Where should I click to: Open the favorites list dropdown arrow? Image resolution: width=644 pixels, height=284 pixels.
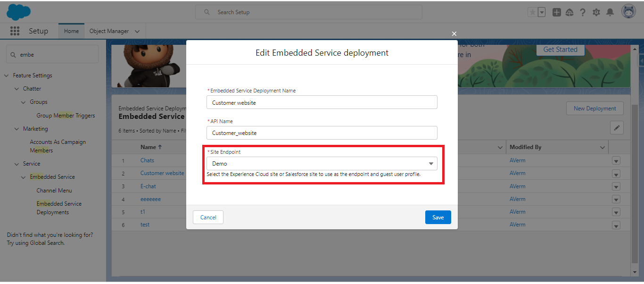pos(542,12)
